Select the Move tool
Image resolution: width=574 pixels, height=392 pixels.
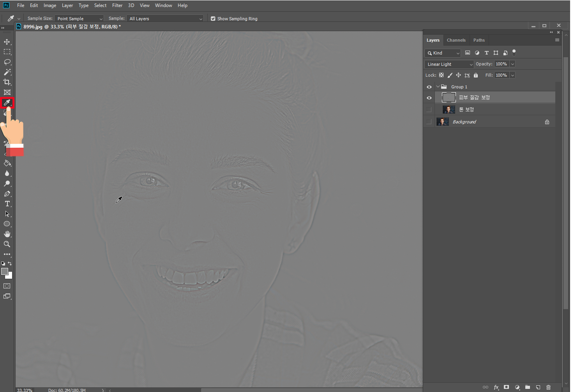7,42
